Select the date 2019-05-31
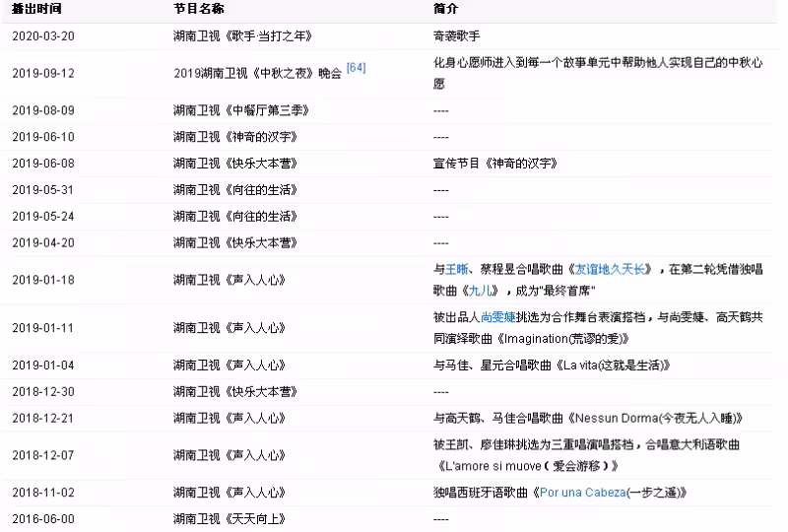Screen dimensions: 788x532 click(x=43, y=190)
